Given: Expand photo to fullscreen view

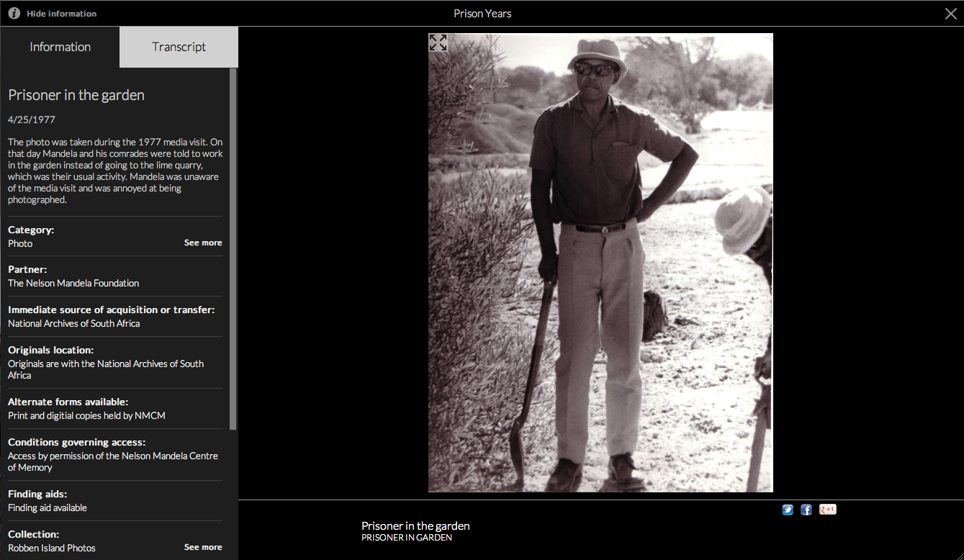Looking at the screenshot, I should coord(438,42).
